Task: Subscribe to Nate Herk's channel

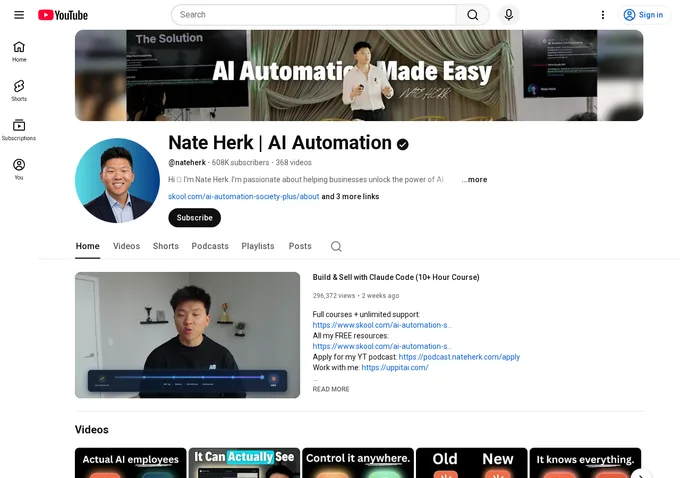Action: pyautogui.click(x=194, y=218)
